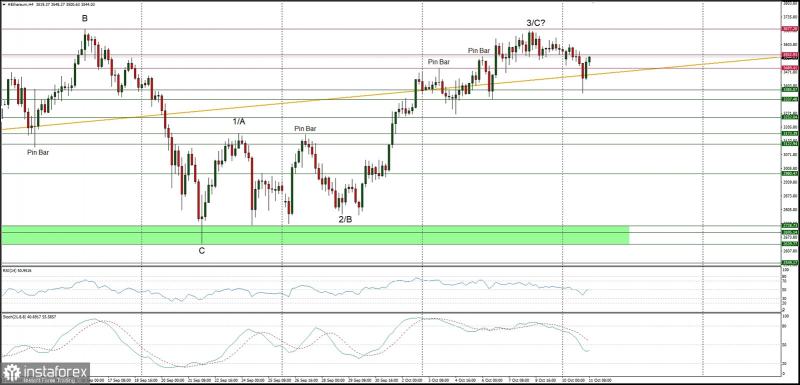Click the Pin Bar label nearest the 3/C? top

(x=479, y=50)
